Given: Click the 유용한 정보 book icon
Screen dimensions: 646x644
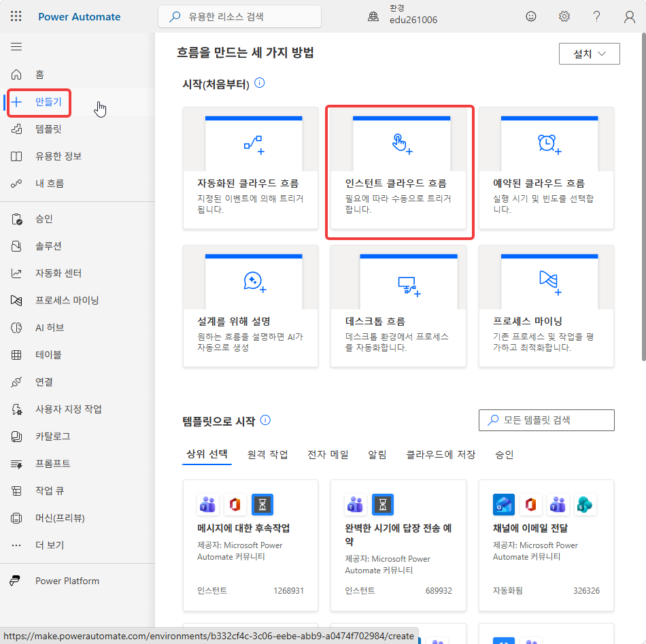Looking at the screenshot, I should pos(16,156).
